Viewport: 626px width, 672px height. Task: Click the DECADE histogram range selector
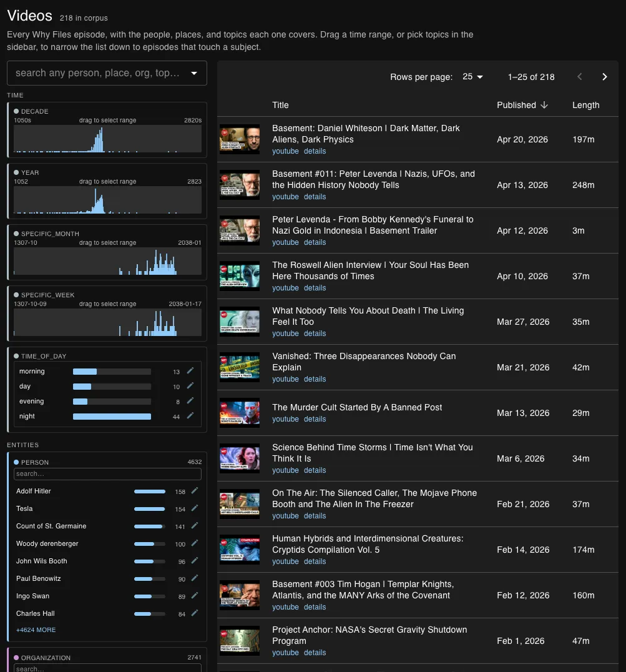tap(107, 139)
